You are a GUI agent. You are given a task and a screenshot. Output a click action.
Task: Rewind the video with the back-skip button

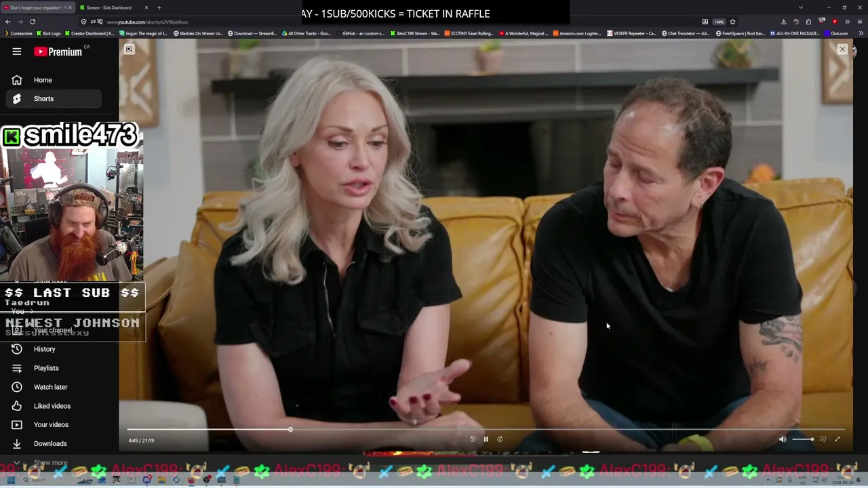473,439
